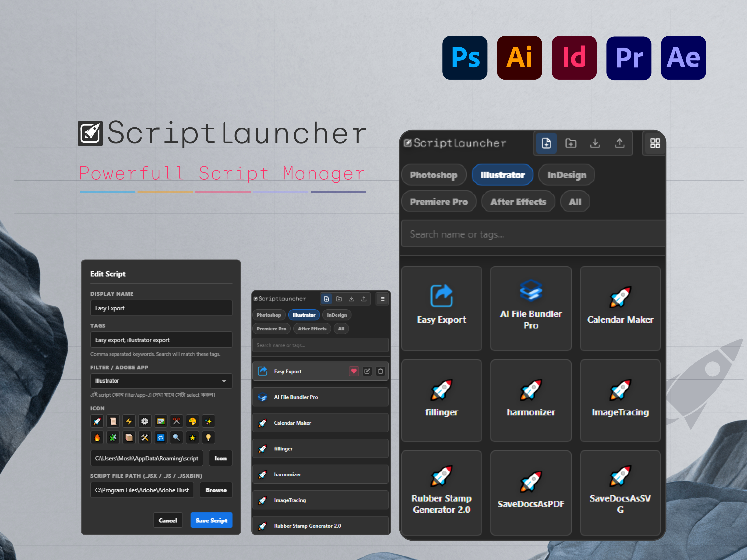Viewport: 747px width, 560px height.
Task: Launch SaveDocsAsPDF card in grid panel
Action: [531, 493]
